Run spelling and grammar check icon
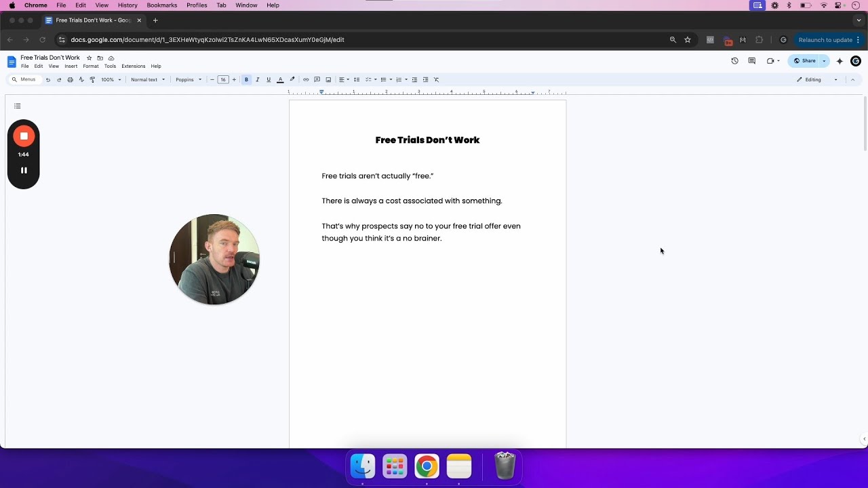This screenshot has height=488, width=868. [x=81, y=80]
